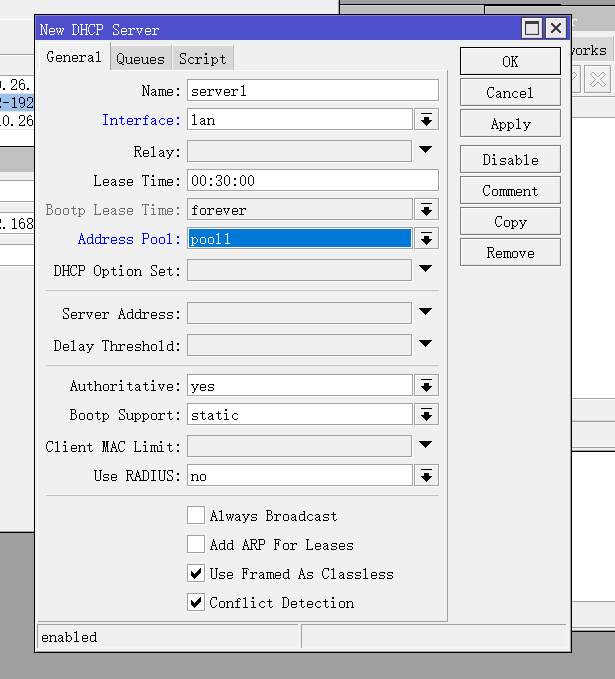The image size is (615, 679).
Task: Switch to the Queues tab
Action: click(x=140, y=59)
